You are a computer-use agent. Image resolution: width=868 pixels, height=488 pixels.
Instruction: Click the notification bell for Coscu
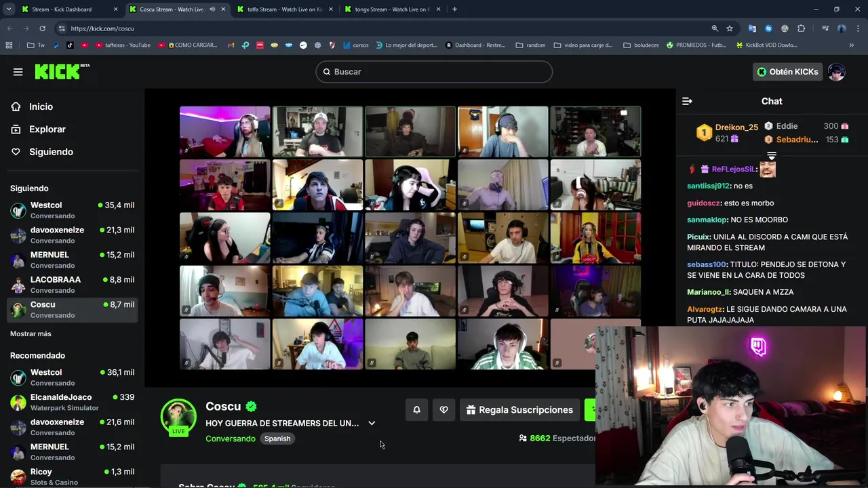click(416, 409)
